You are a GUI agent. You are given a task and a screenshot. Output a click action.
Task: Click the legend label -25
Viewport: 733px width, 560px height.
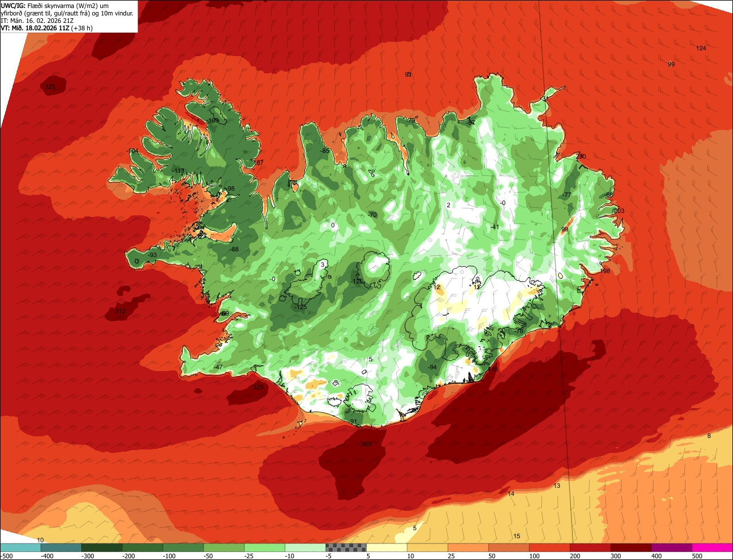click(250, 556)
